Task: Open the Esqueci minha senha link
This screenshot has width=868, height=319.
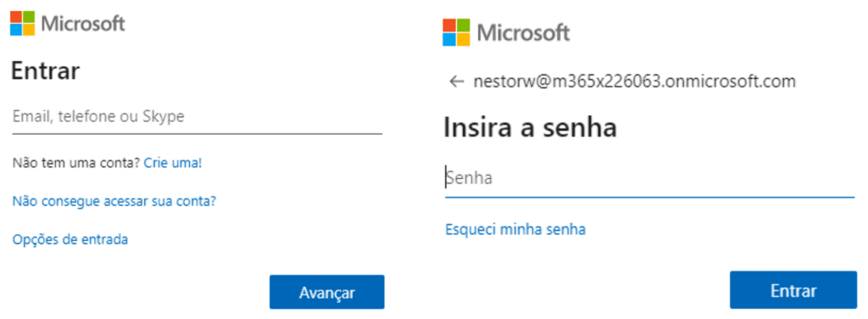Action: pos(515,229)
